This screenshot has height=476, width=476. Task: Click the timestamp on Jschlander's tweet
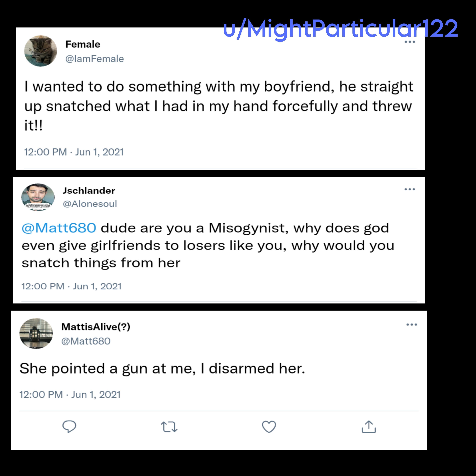click(71, 286)
